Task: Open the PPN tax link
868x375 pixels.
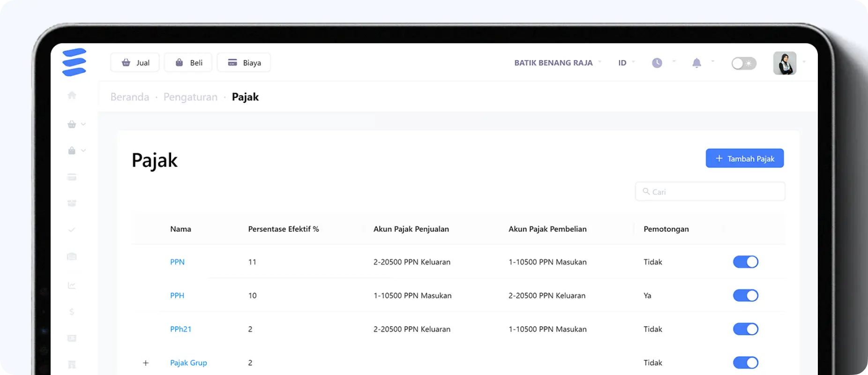Action: [x=177, y=262]
